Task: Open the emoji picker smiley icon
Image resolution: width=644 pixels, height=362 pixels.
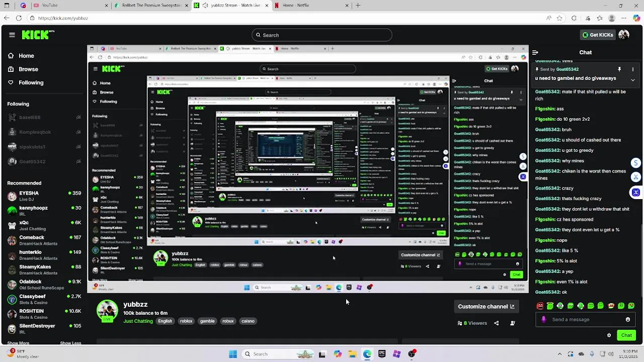Action: pos(628,319)
